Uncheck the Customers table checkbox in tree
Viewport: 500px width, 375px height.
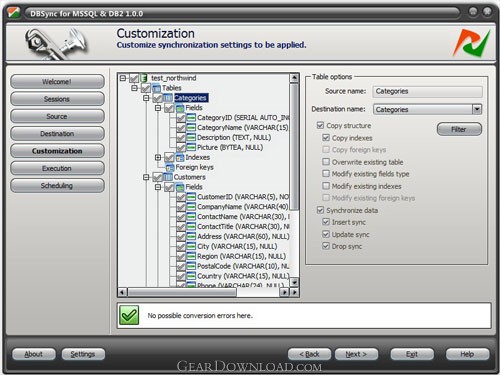[x=157, y=177]
